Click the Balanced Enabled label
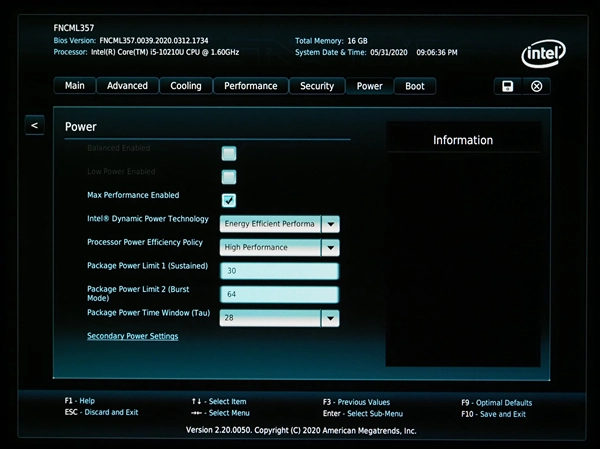 coord(119,148)
